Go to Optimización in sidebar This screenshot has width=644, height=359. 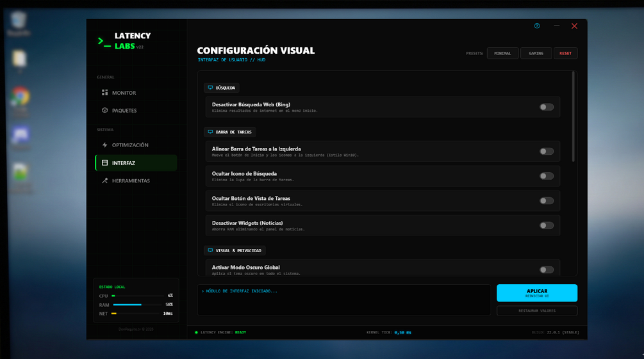(136, 145)
